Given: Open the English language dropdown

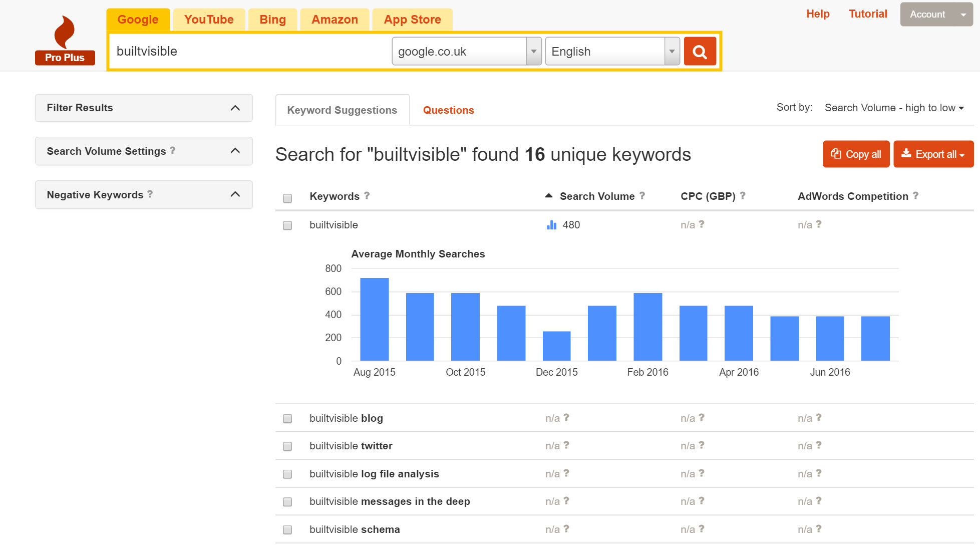Looking at the screenshot, I should [612, 51].
